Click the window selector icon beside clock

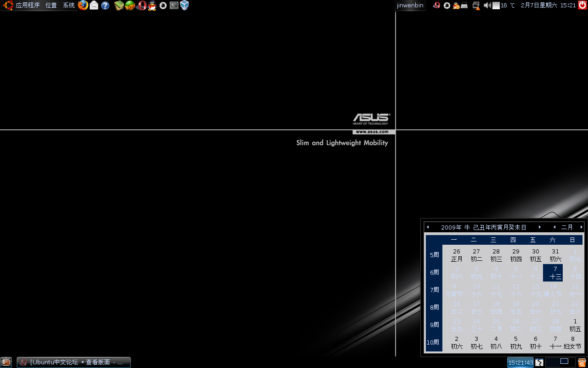tap(539, 362)
